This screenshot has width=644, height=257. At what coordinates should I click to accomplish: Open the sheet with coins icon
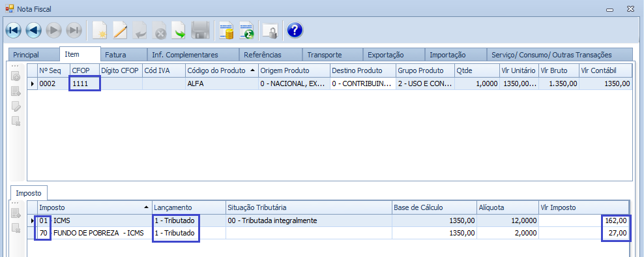(226, 31)
